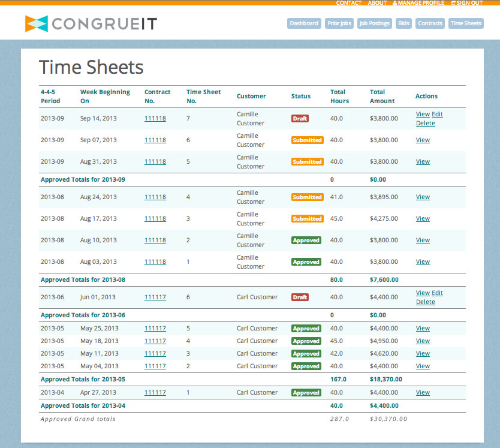This screenshot has width=500, height=448.
Task: Open the Dashboard tab
Action: pos(304,23)
